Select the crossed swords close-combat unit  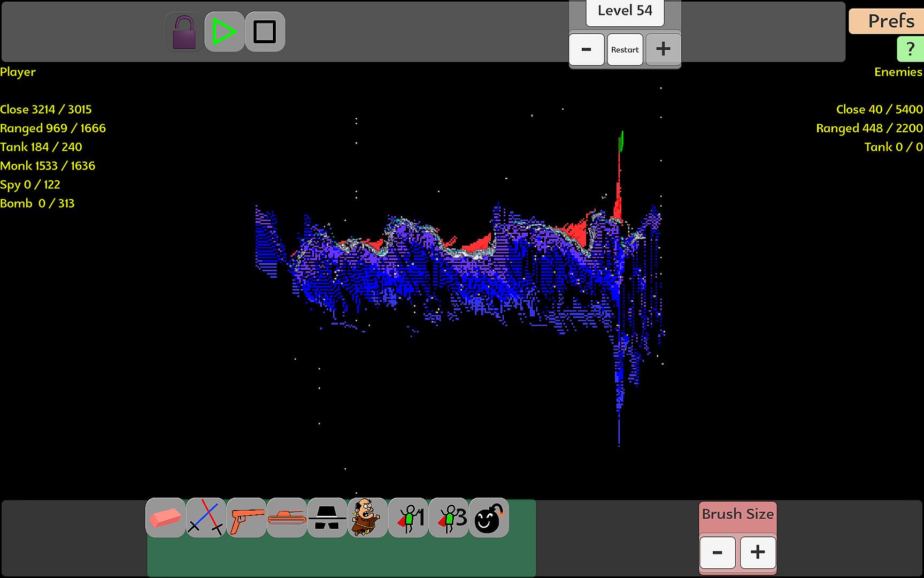(206, 518)
